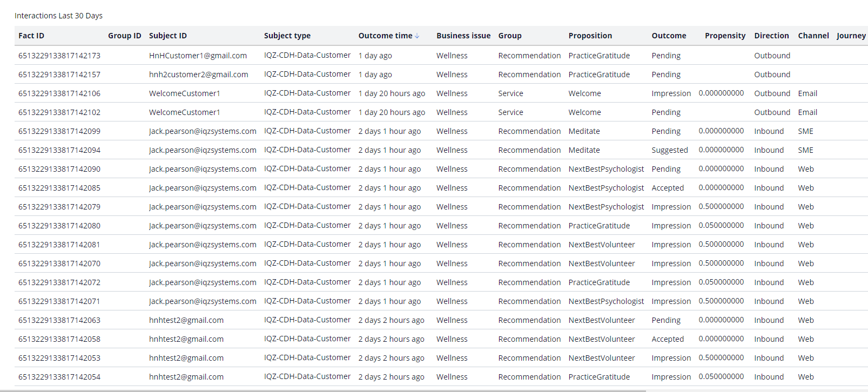Screen dimensions: 868x392
Task: Select row with Fact ID 6513229133817142173
Action: 59,56
